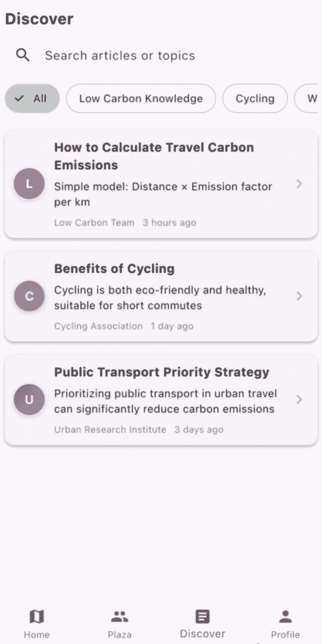322x644 pixels.
Task: Expand the Public Transport Priority Strategy chevron
Action: [x=299, y=399]
